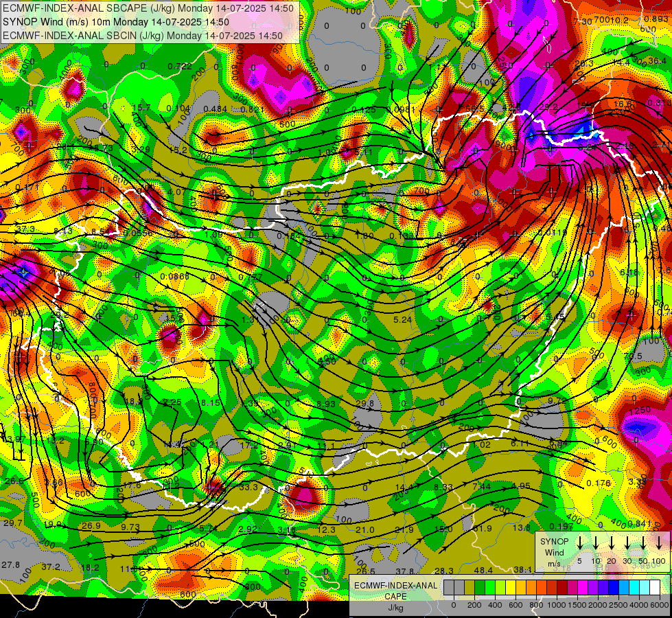Click the 4000 tick on CAPE legend
Viewport: 672px width, 618px height.
pos(640,605)
